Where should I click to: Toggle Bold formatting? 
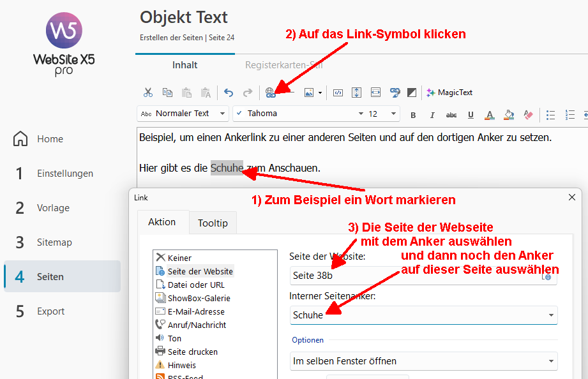[x=413, y=115]
